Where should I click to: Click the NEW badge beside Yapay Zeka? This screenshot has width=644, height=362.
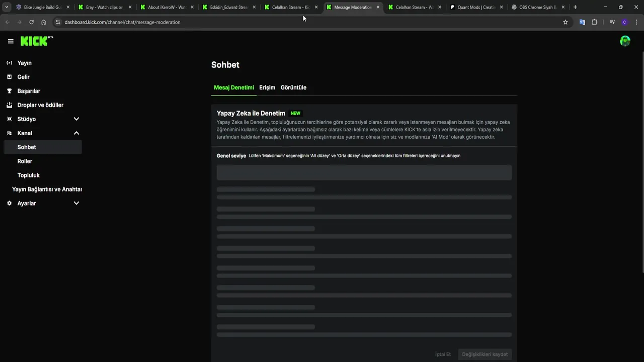point(295,113)
